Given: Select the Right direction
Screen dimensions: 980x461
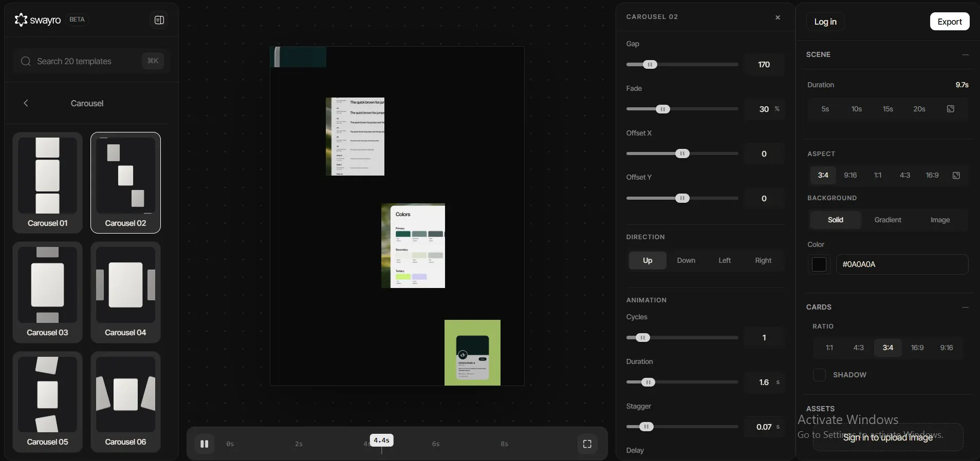Looking at the screenshot, I should click(763, 260).
